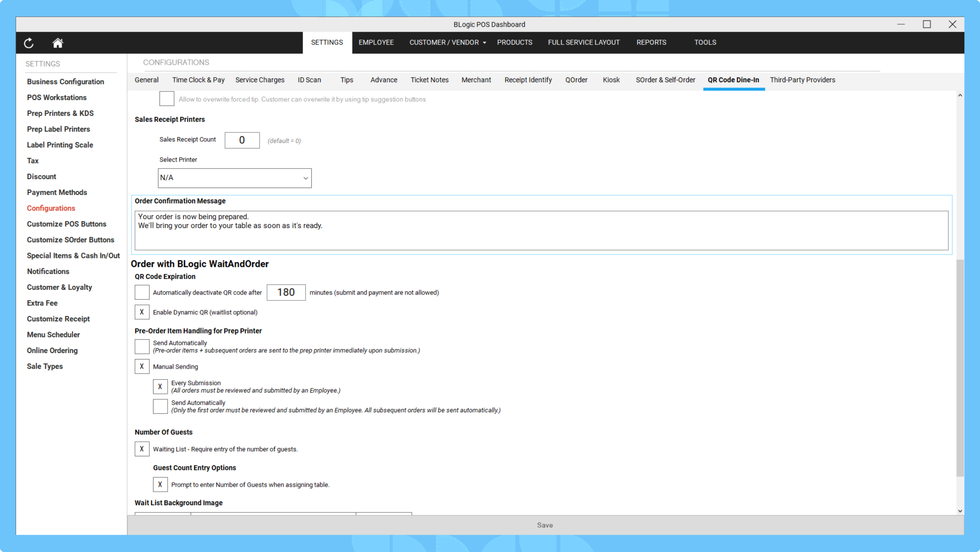The height and width of the screenshot is (552, 980).
Task: Open Online Ordering settings
Action: pos(52,350)
